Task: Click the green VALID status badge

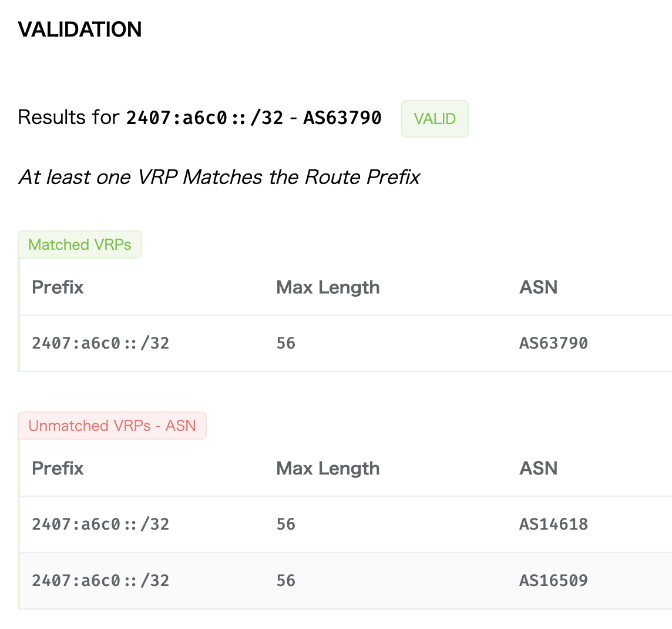Action: [435, 119]
